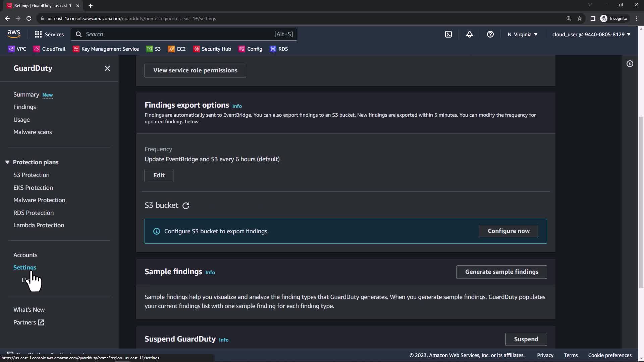
Task: Select Malware Protection in the sidebar
Action: coord(39,200)
